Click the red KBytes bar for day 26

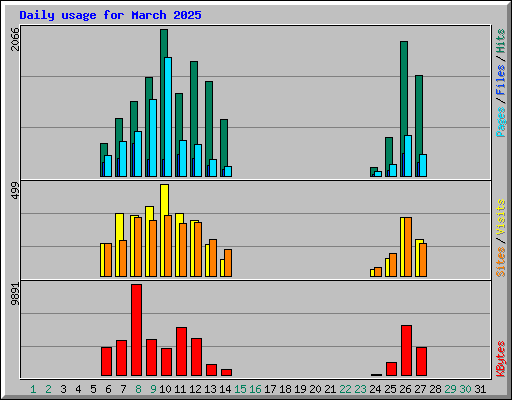tap(406, 351)
